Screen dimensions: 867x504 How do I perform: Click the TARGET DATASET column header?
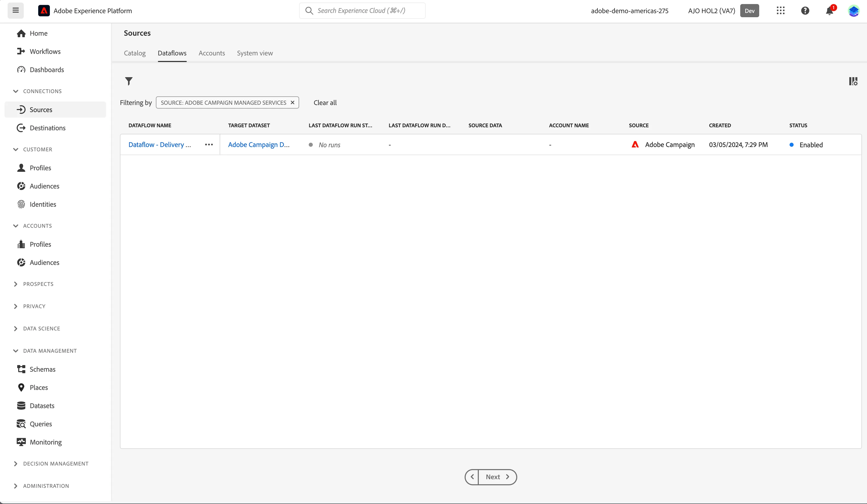coord(249,125)
